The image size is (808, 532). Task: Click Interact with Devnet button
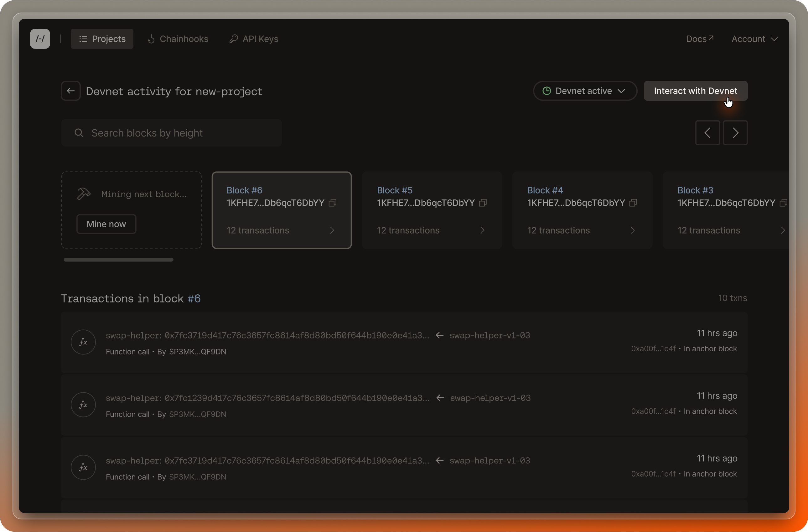[696, 91]
